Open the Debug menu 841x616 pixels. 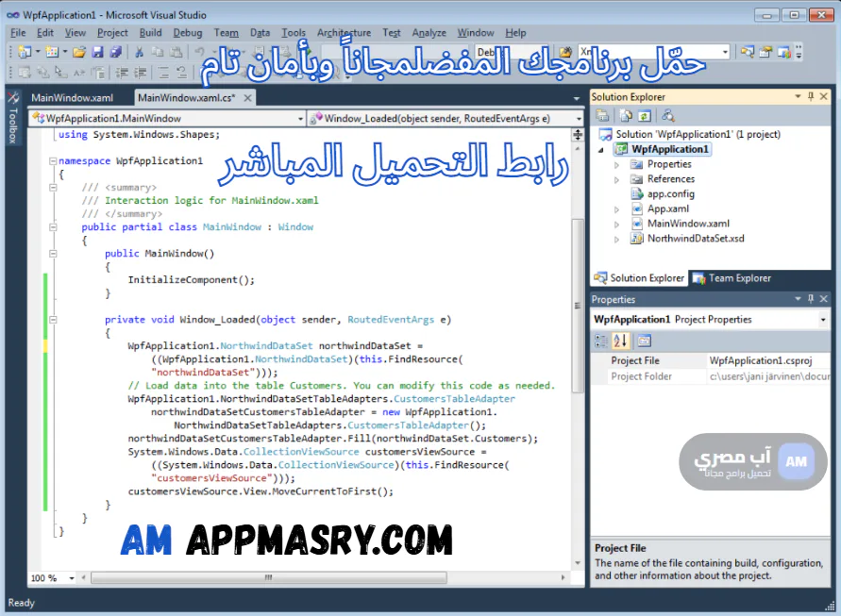click(188, 33)
